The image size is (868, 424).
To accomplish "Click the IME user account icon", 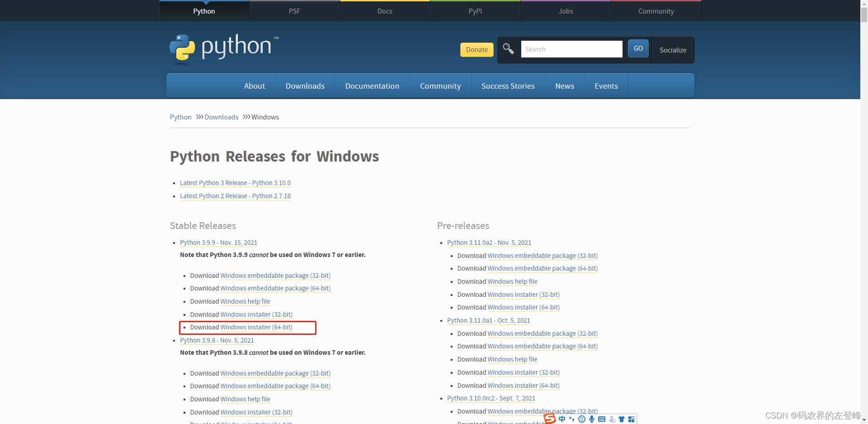I will tap(612, 419).
